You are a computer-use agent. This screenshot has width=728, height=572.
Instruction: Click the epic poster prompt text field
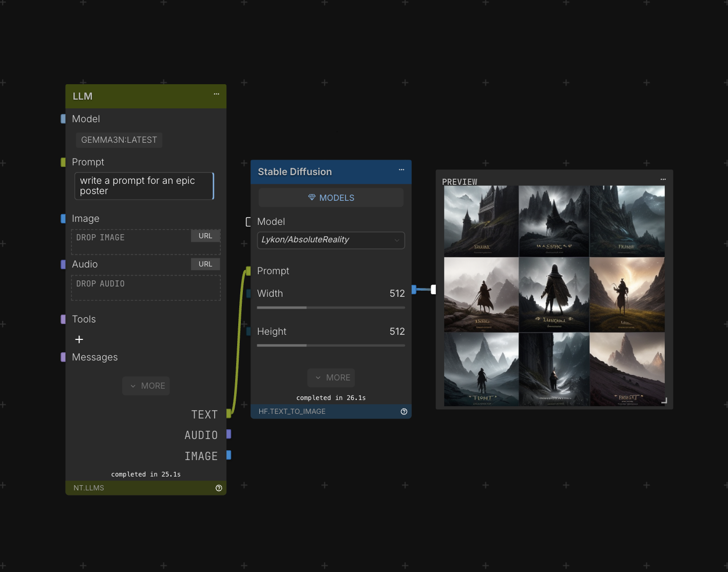pyautogui.click(x=144, y=186)
